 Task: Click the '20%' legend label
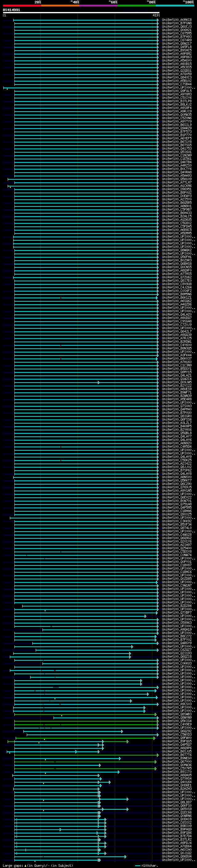pyautogui.click(x=38, y=2)
